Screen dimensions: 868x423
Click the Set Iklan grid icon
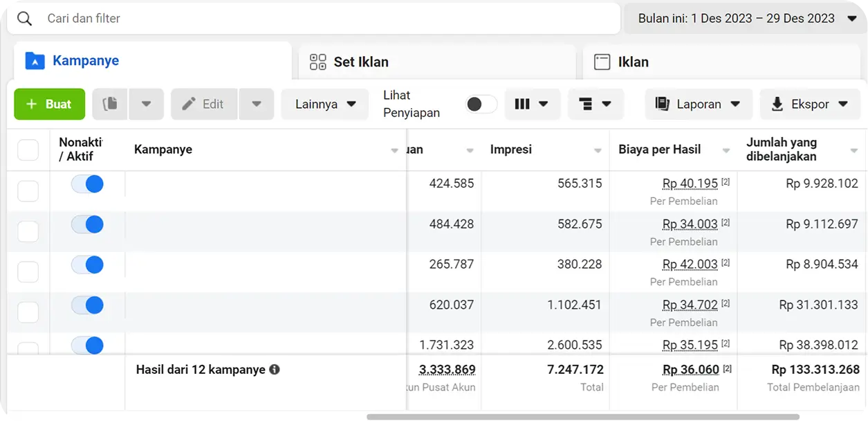317,62
